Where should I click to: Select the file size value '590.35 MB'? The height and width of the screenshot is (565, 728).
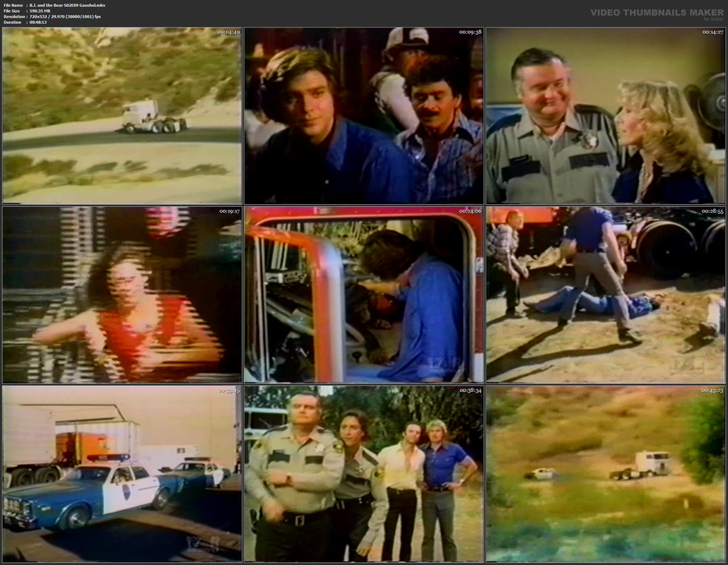[x=40, y=11]
